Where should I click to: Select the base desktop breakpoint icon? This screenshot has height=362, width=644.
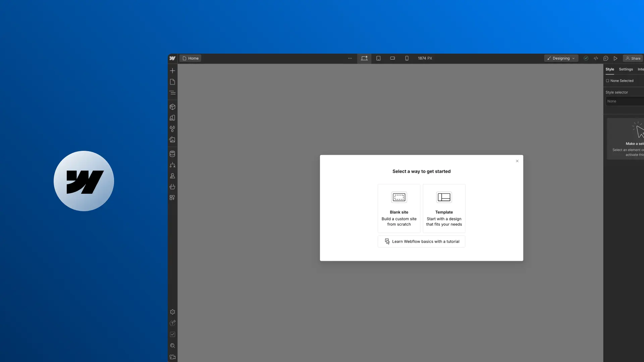[x=364, y=58]
